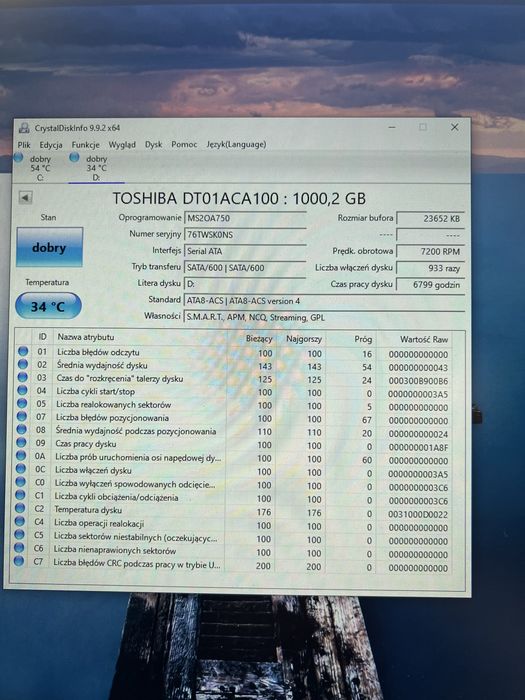Click the status icon for attribute 09
525x700 pixels.
click(x=21, y=442)
